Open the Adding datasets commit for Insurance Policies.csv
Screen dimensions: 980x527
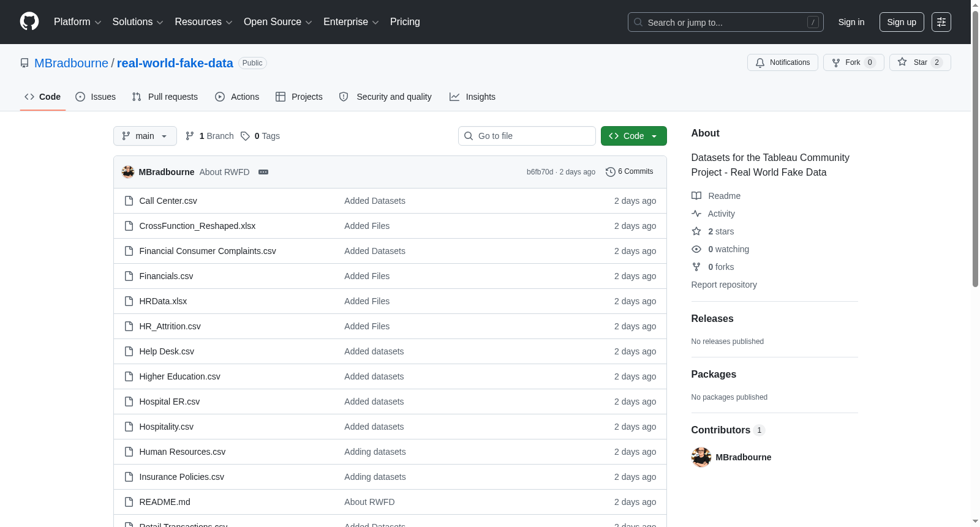375,477
